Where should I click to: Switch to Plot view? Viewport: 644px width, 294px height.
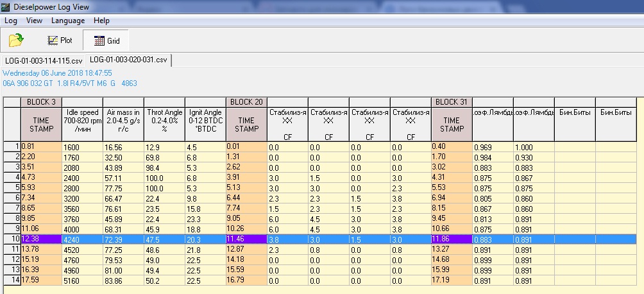60,40
